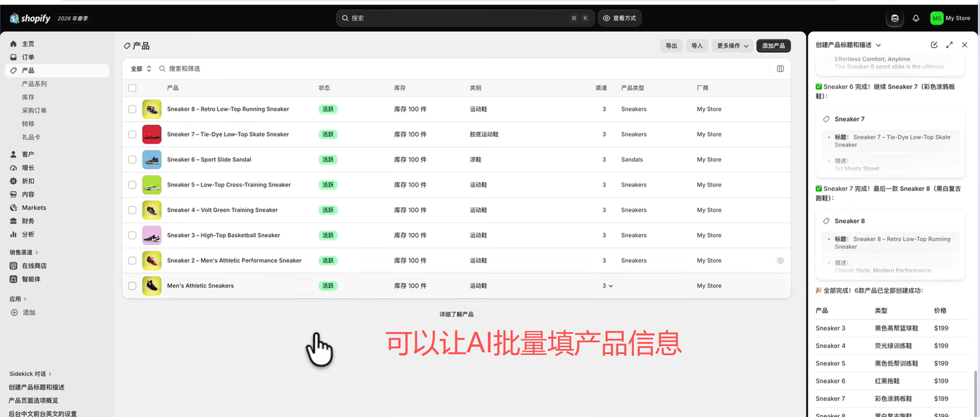
Task: Click the 主页 home icon in sidebar
Action: click(x=13, y=44)
